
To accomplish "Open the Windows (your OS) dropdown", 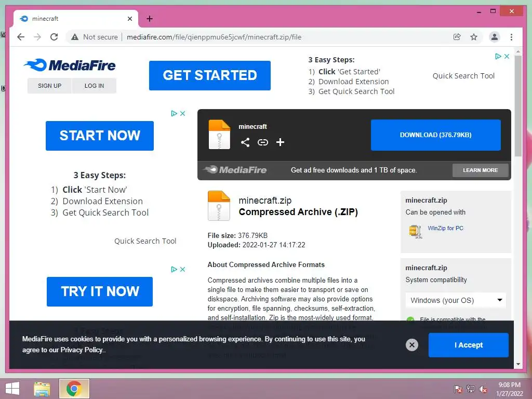I will coord(456,300).
